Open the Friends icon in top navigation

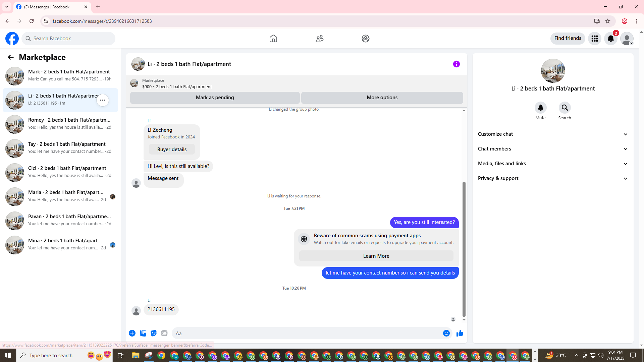[320, 39]
